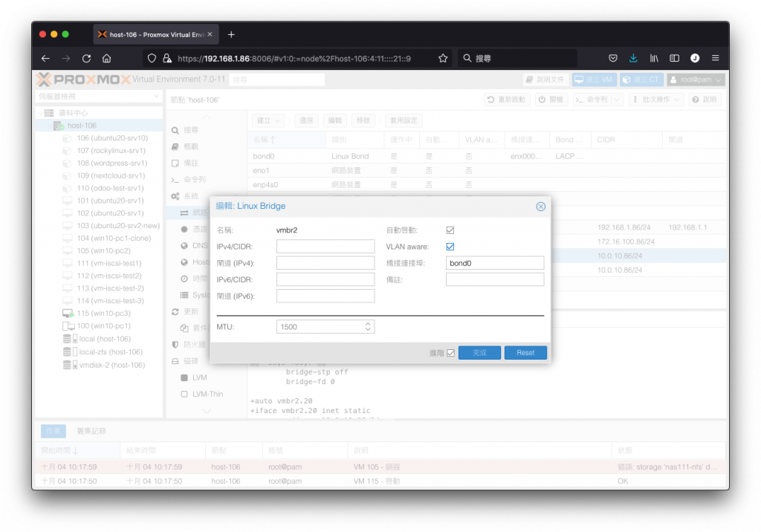The width and height of the screenshot is (761, 532).
Task: Toggle the VLAN aware checkbox
Action: click(x=450, y=247)
